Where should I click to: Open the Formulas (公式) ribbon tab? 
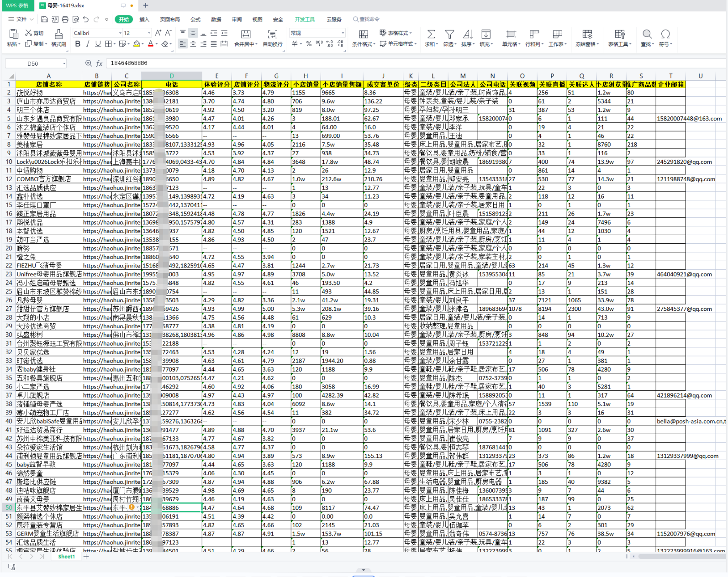point(195,20)
